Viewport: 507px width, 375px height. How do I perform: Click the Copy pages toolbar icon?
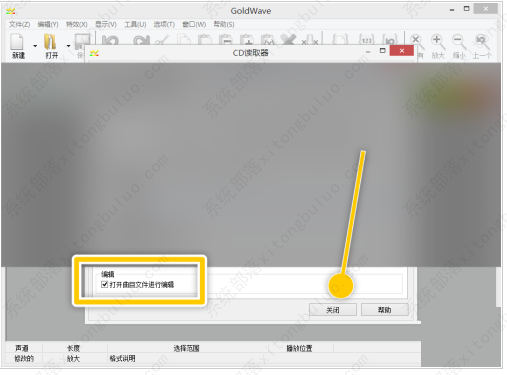pos(184,40)
